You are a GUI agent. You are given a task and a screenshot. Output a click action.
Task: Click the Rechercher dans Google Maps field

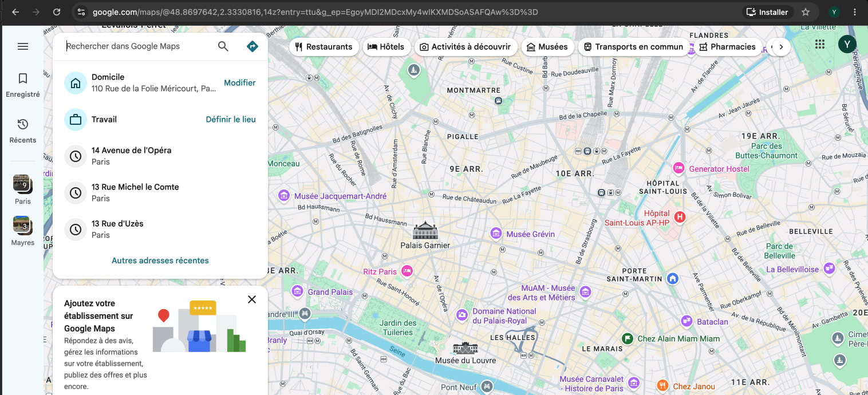tap(137, 46)
